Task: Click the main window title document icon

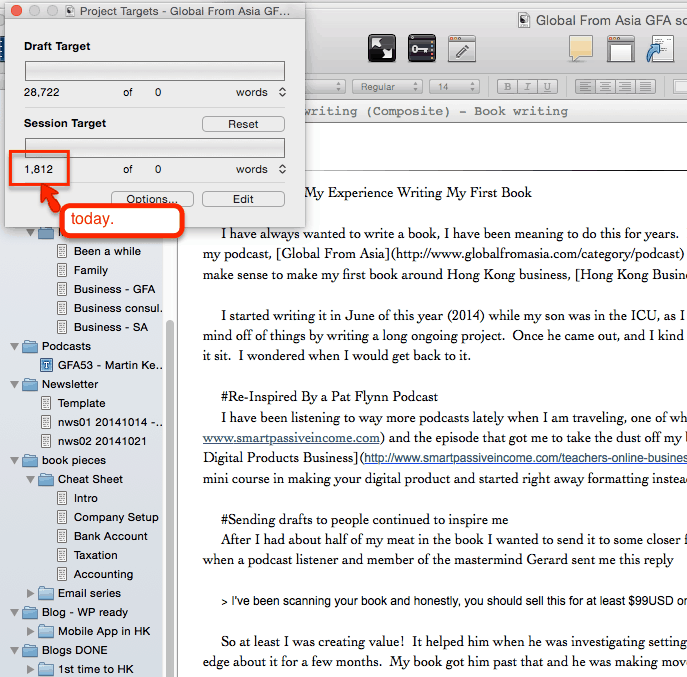Action: click(524, 20)
